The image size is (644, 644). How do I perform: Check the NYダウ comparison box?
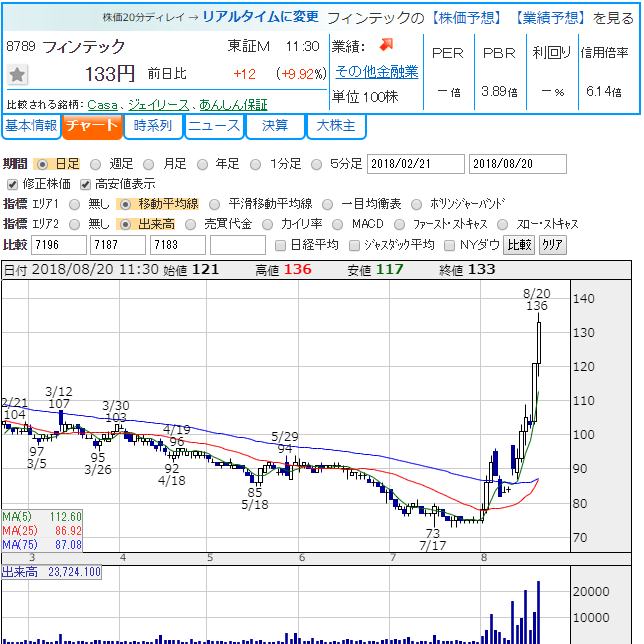(450, 245)
